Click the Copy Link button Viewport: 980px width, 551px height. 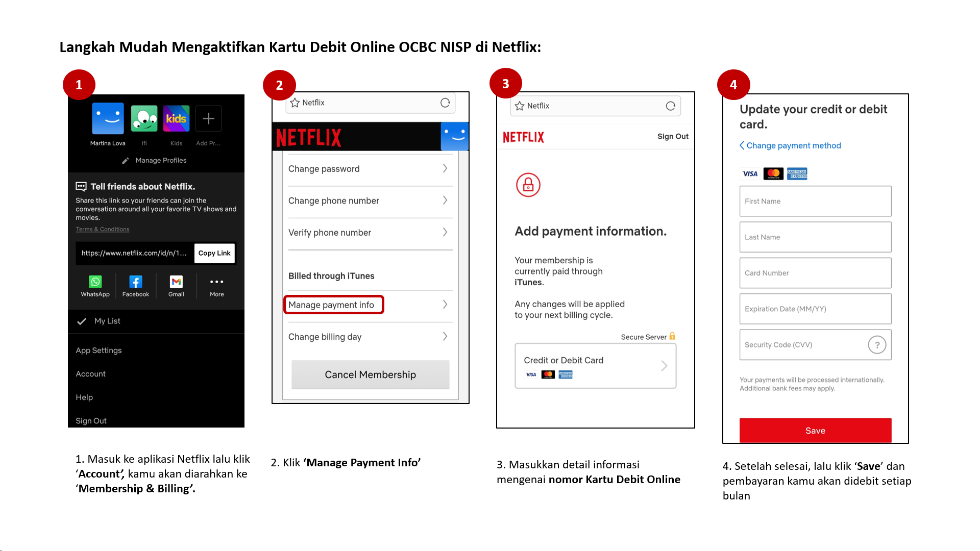(214, 253)
